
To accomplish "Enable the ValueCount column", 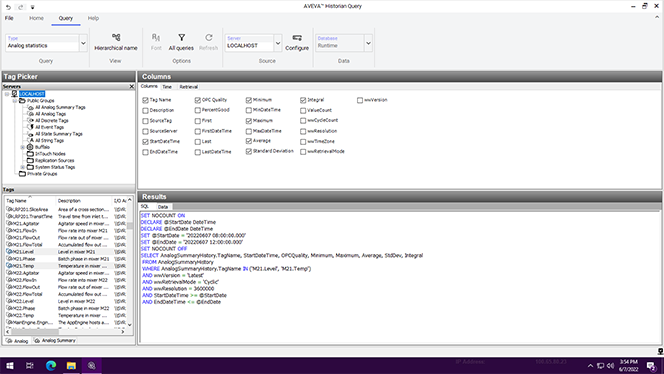I will 303,110.
